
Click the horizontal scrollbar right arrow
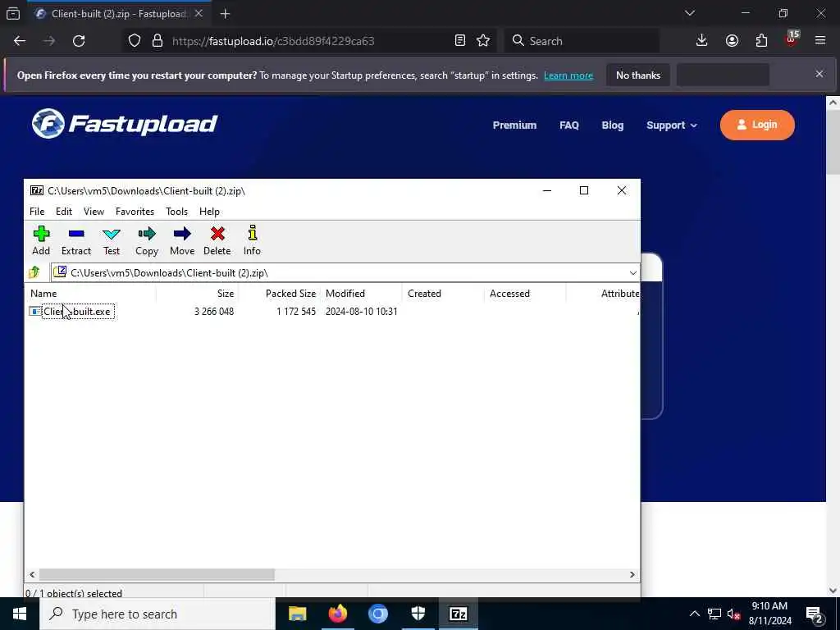coord(632,574)
